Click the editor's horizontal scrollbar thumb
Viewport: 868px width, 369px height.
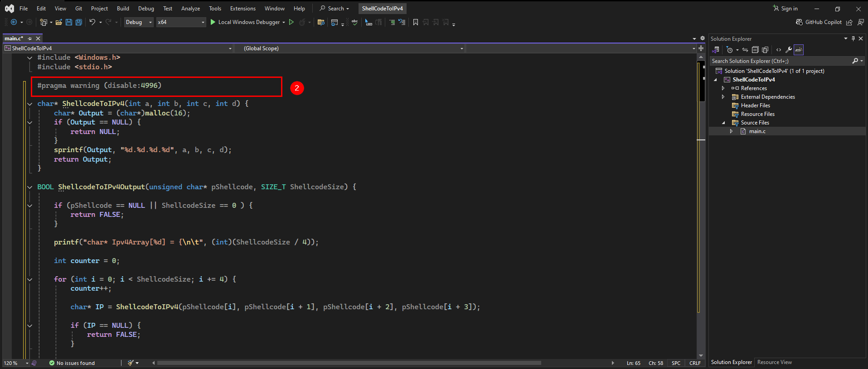(349, 363)
